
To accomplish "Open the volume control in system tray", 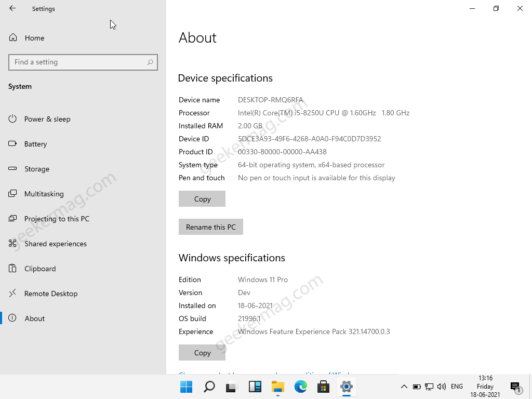I will point(442,387).
